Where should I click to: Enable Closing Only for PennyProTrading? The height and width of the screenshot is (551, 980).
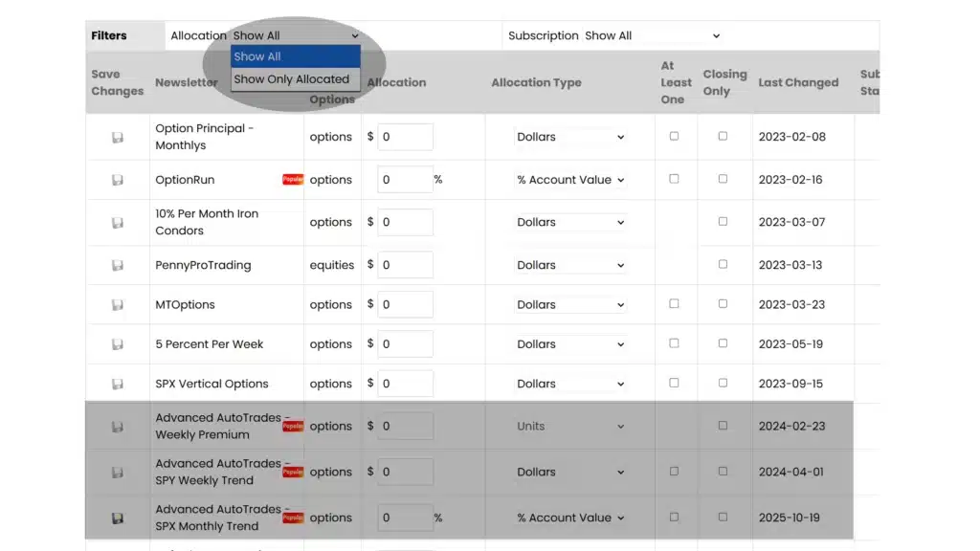(724, 265)
